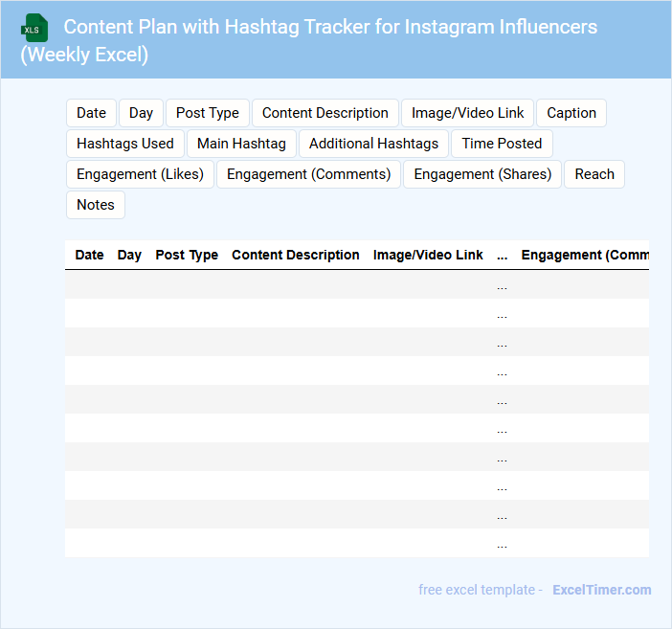Click the Reach tag button
Viewport: 672px width, 629px height.
[594, 174]
